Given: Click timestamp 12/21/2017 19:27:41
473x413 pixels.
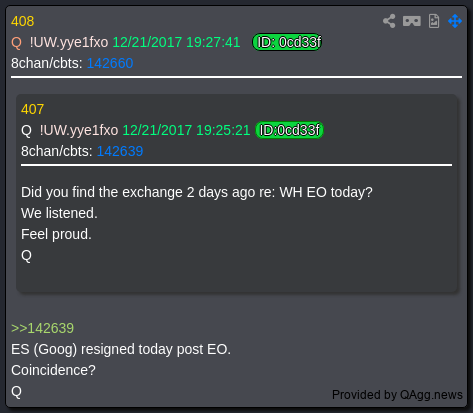Looking at the screenshot, I should (x=176, y=42).
